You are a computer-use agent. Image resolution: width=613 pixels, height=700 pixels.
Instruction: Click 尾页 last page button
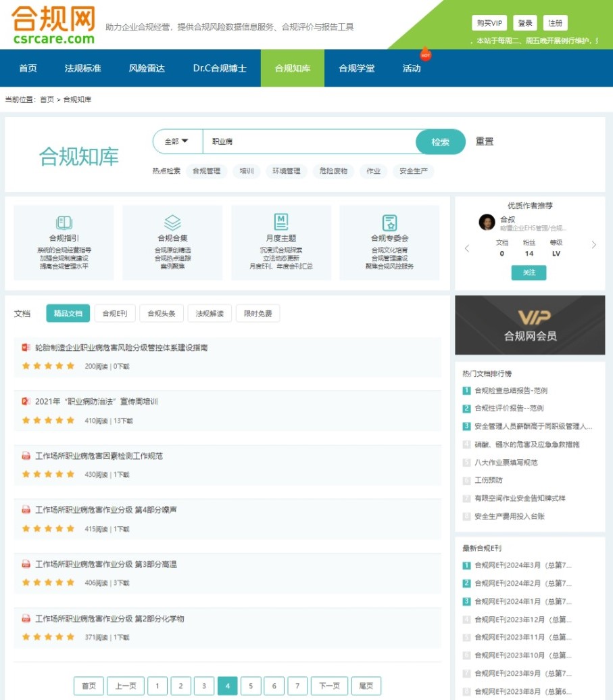point(366,686)
